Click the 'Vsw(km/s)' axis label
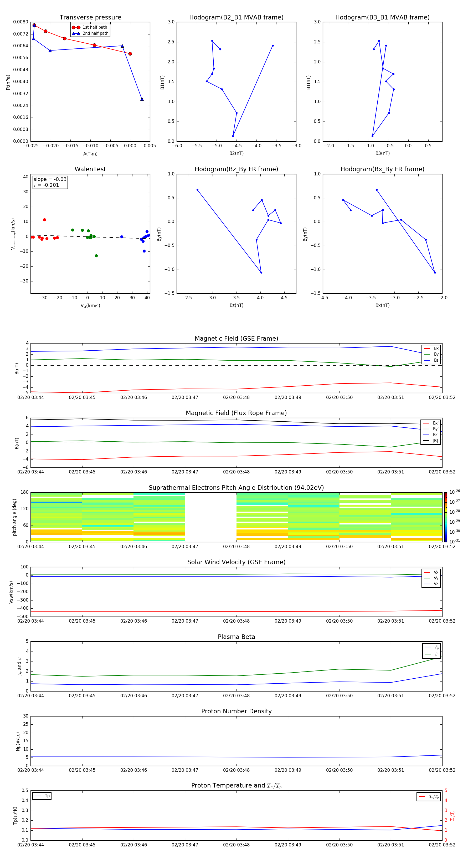The image size is (473, 868). point(11,592)
